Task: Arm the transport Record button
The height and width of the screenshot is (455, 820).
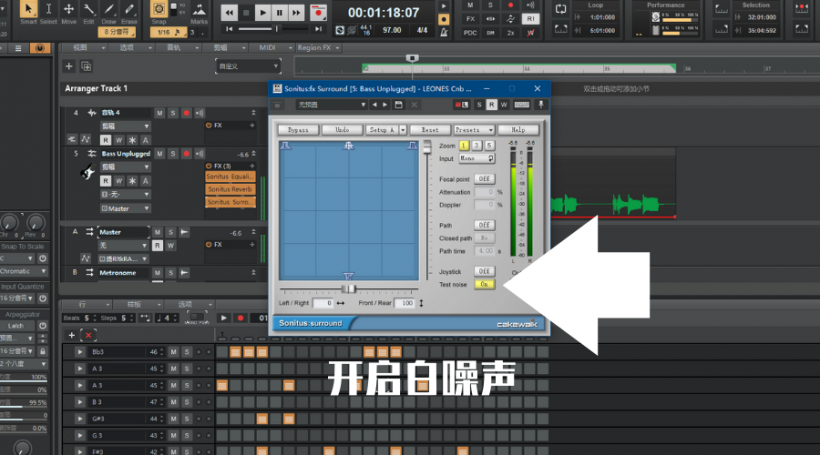Action: pos(317,13)
